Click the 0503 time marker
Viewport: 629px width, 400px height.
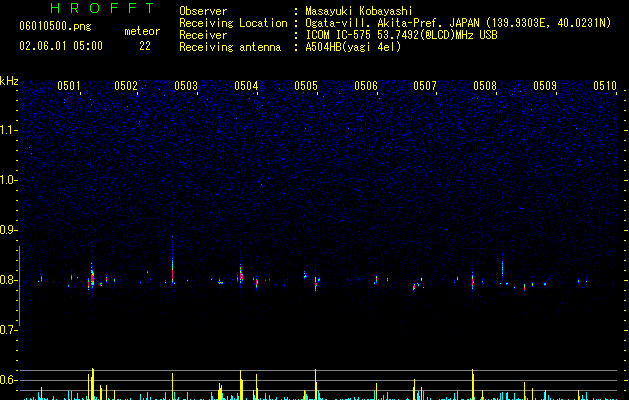186,86
